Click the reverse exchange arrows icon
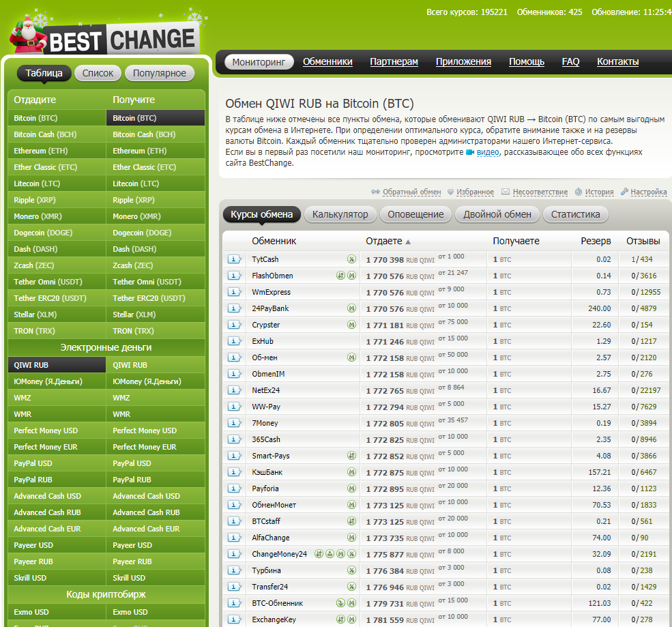The width and height of the screenshot is (672, 627). coord(375,192)
